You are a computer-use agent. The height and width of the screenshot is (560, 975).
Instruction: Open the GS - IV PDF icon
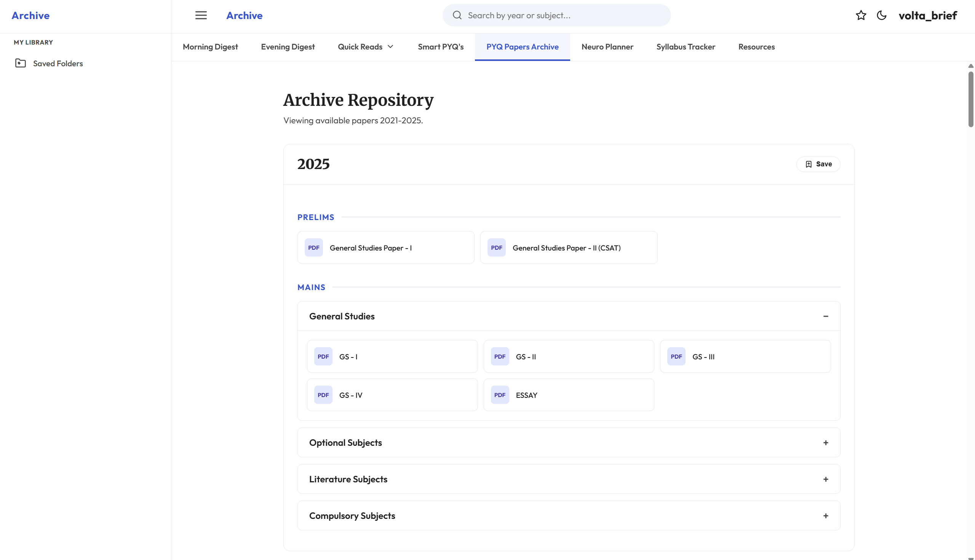(323, 395)
